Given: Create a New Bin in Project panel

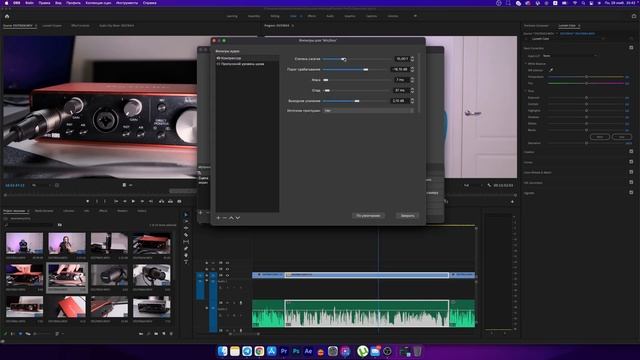Looking at the screenshot, I should click(x=156, y=334).
